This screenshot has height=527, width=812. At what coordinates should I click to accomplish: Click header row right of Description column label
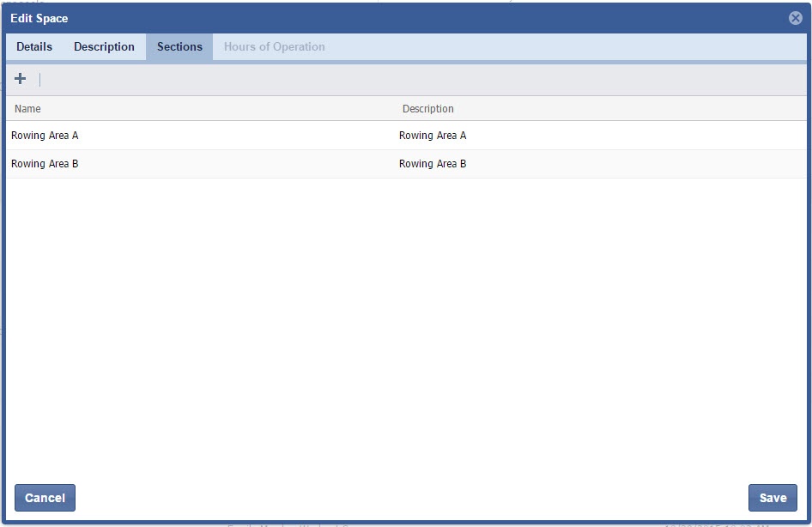(x=627, y=109)
